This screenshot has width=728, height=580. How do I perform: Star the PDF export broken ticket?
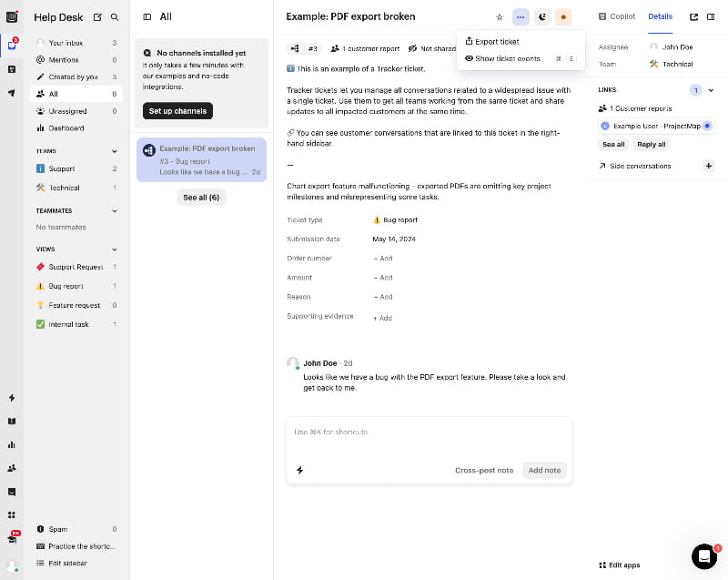coord(500,17)
